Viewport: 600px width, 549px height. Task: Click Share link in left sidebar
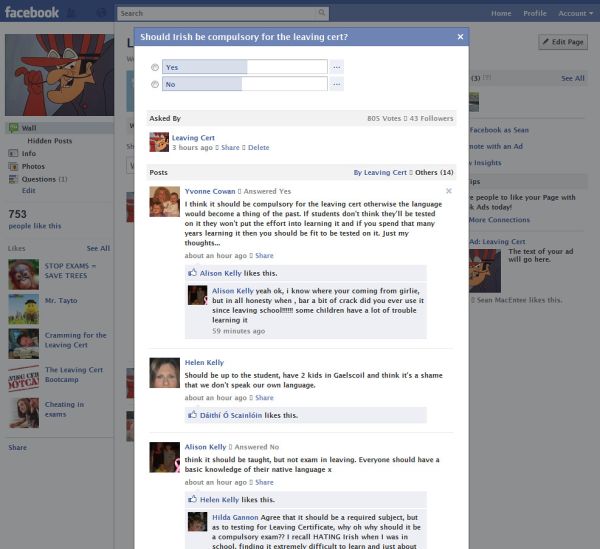(x=18, y=447)
